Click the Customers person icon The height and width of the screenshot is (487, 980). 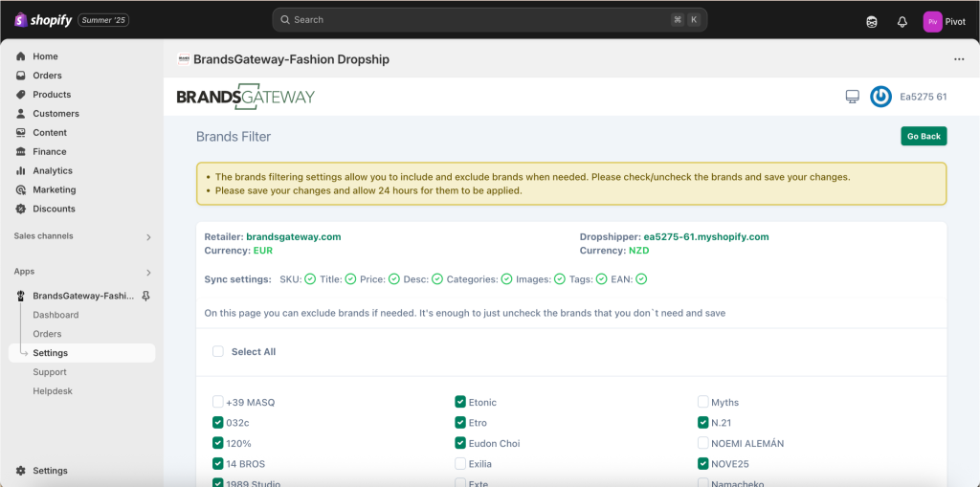[21, 114]
